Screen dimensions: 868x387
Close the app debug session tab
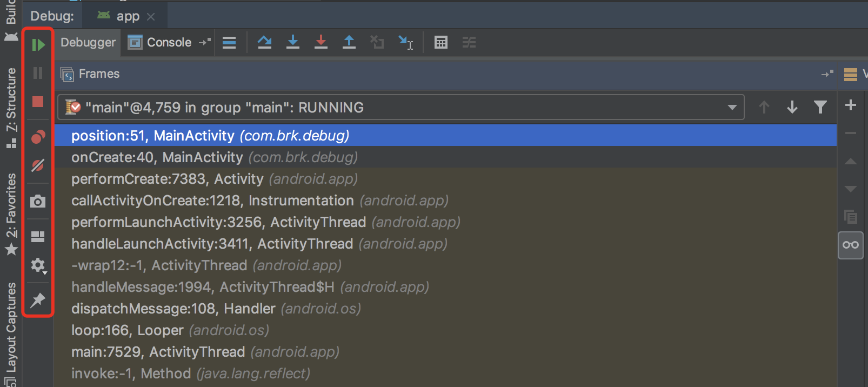point(151,17)
